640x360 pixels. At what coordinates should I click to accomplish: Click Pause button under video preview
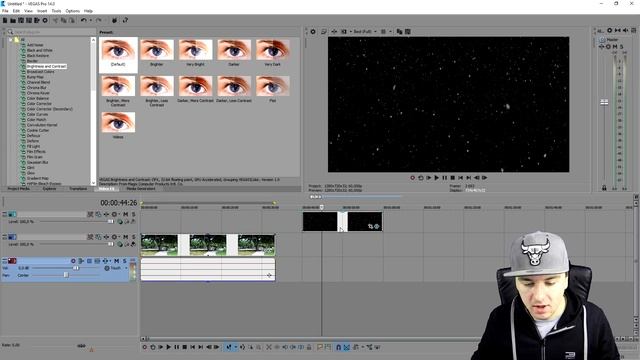pyautogui.click(x=444, y=178)
